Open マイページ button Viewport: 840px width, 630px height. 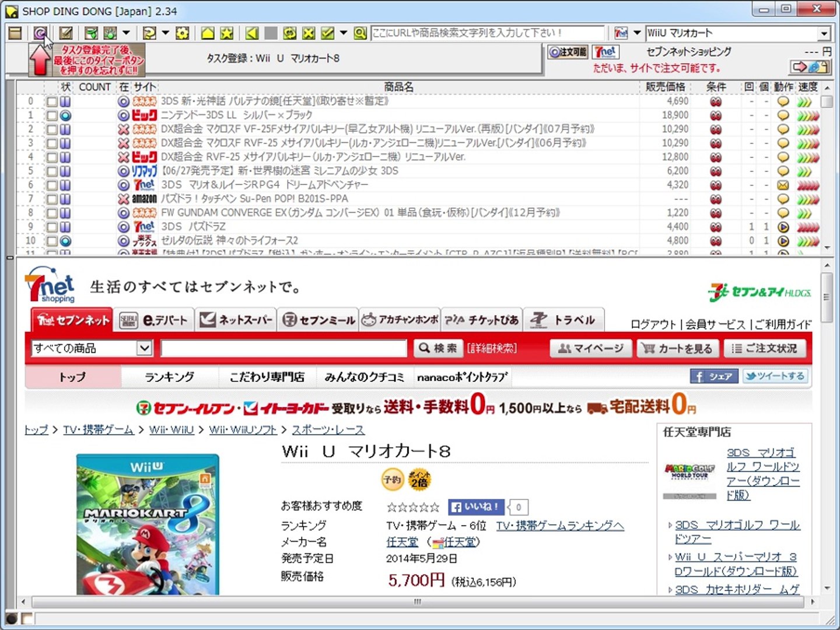pyautogui.click(x=591, y=348)
